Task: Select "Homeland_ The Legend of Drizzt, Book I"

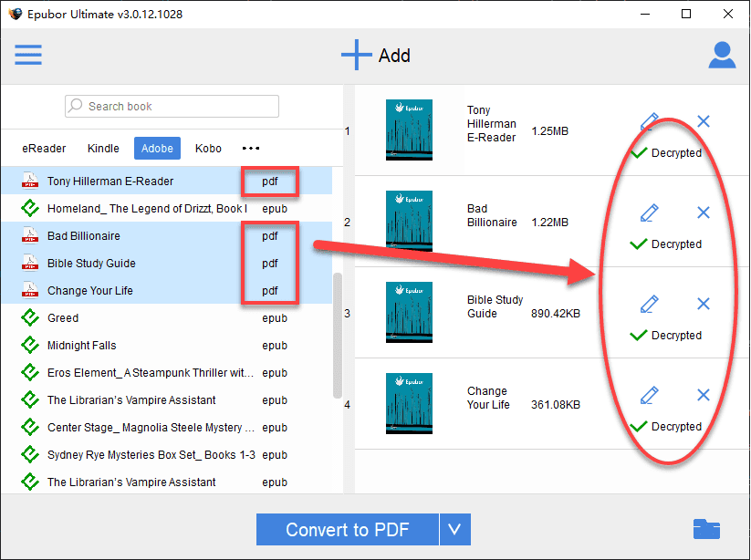Action: click(167, 208)
